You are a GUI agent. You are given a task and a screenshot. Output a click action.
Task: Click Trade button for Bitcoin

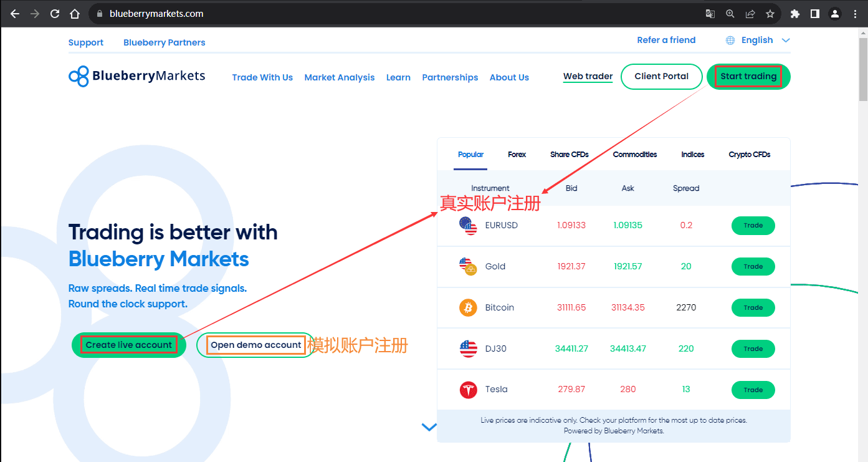(753, 308)
